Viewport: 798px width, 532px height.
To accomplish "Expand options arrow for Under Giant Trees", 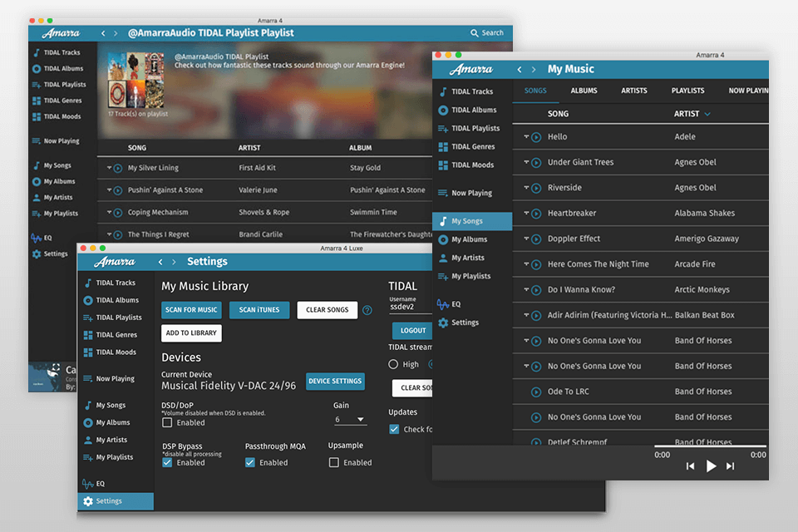I will coord(526,161).
